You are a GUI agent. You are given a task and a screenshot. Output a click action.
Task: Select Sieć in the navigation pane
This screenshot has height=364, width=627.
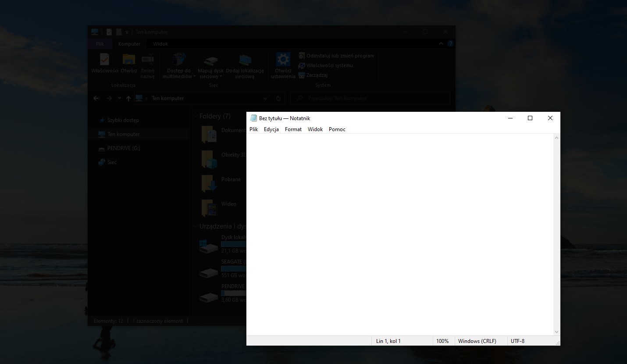coord(108,162)
